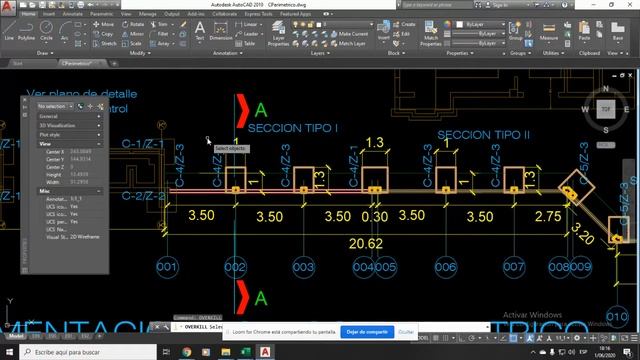The height and width of the screenshot is (360, 640).
Task: Activate the Stretch command
Action: (x=105, y=43)
